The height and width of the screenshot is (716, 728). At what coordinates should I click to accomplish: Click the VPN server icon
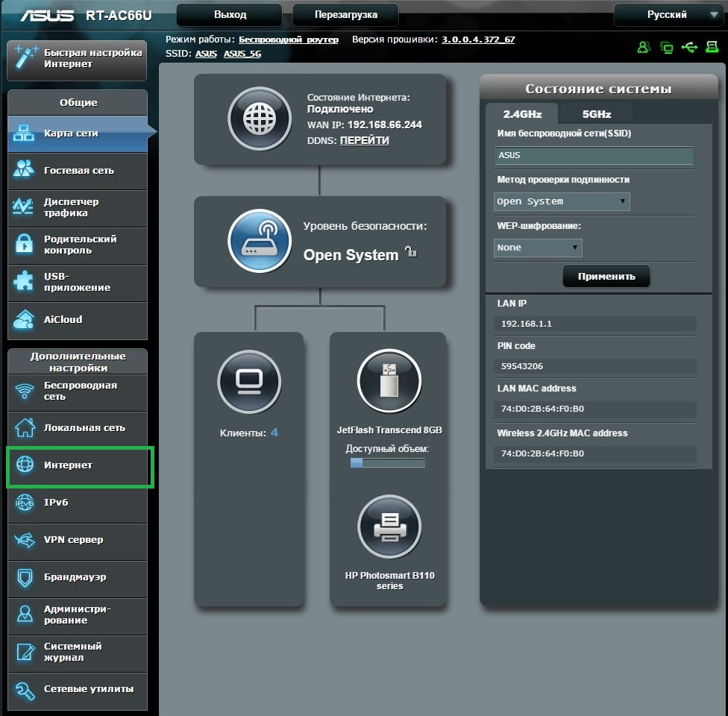(25, 539)
